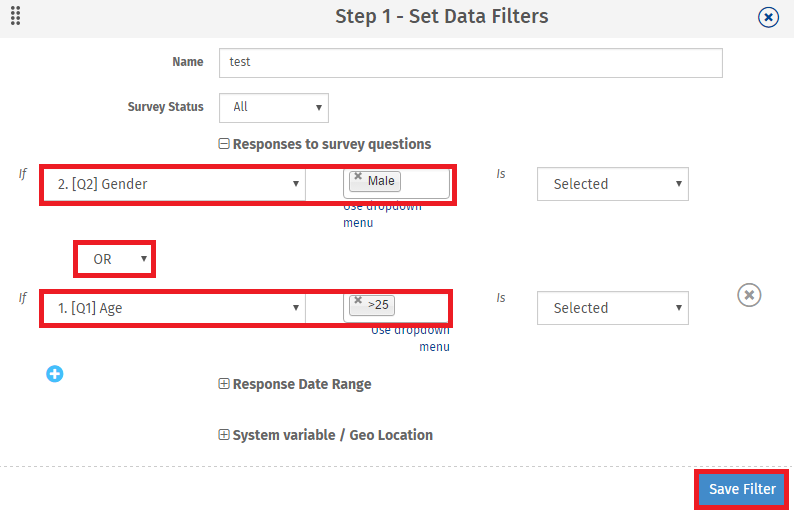Image resolution: width=795 pixels, height=516 pixels.
Task: Open the Age question dropdown
Action: point(173,308)
